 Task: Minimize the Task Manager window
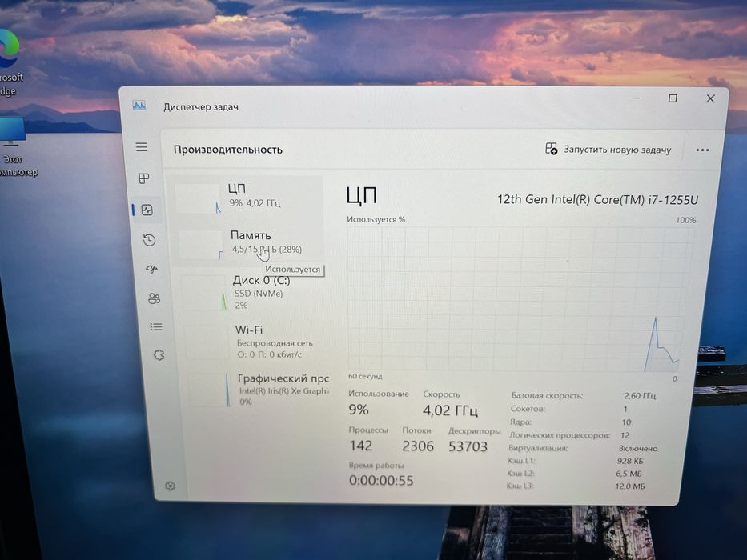click(x=636, y=98)
